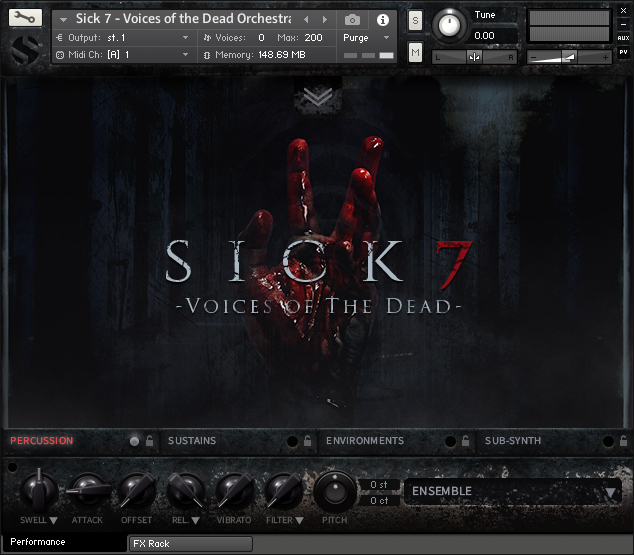Toggle the AUX sends panel
This screenshot has height=555, width=634.
pyautogui.click(x=623, y=38)
